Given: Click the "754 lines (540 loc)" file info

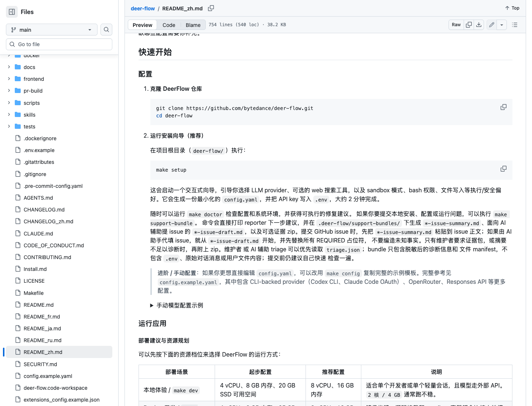Looking at the screenshot, I should coord(234,25).
